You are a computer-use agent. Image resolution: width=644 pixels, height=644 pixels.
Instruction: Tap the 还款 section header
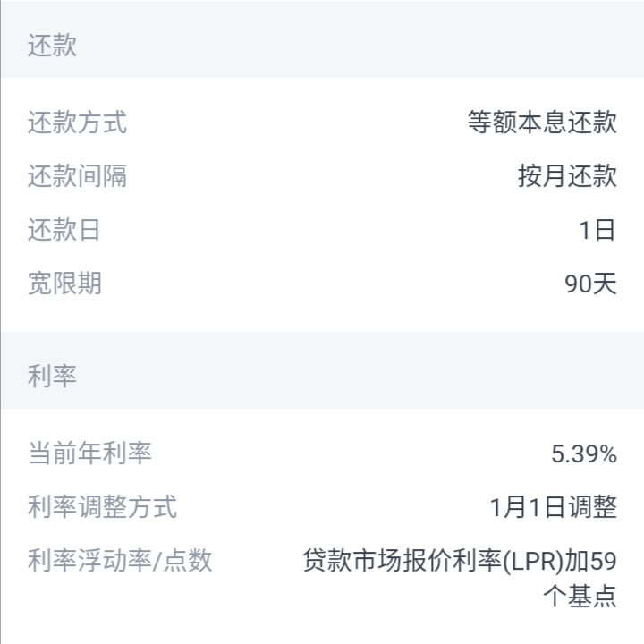52,46
